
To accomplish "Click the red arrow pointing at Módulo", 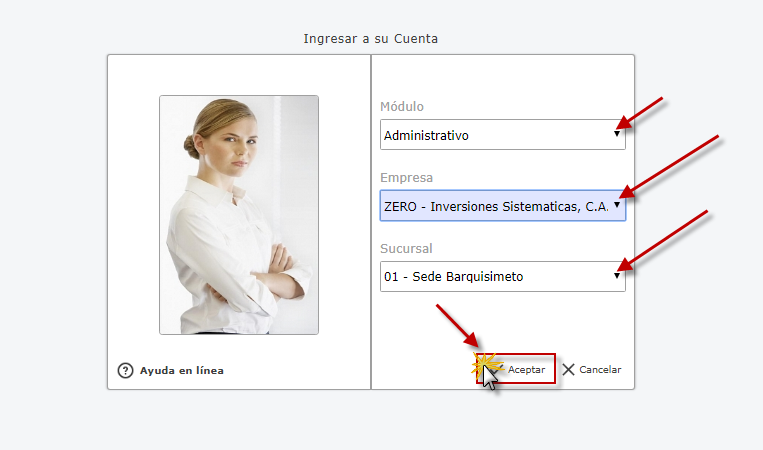I will (x=641, y=112).
